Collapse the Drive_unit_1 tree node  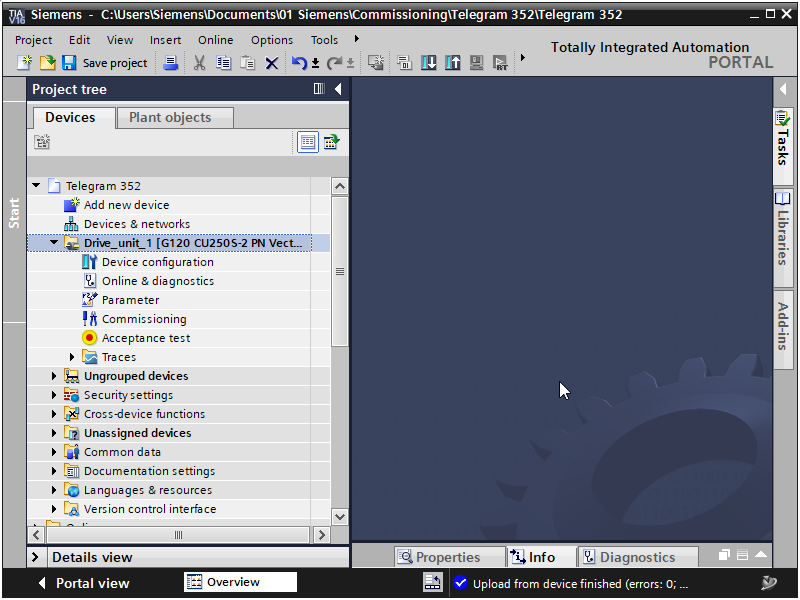(54, 243)
